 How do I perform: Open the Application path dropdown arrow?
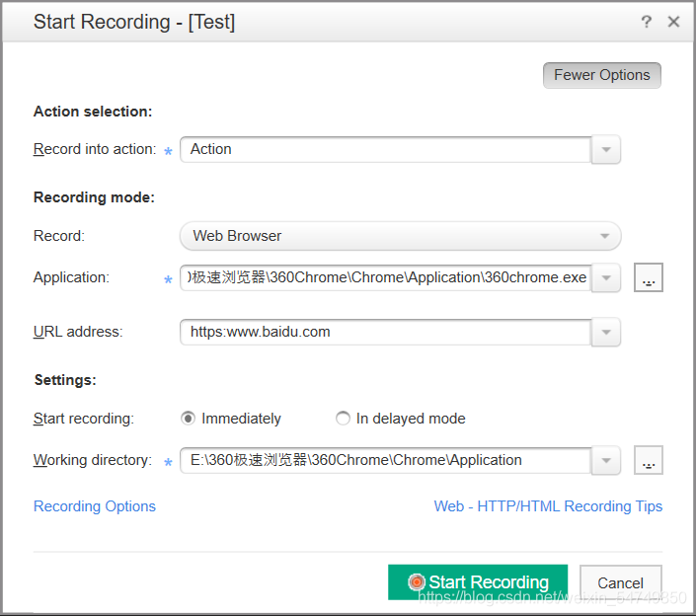pos(605,278)
